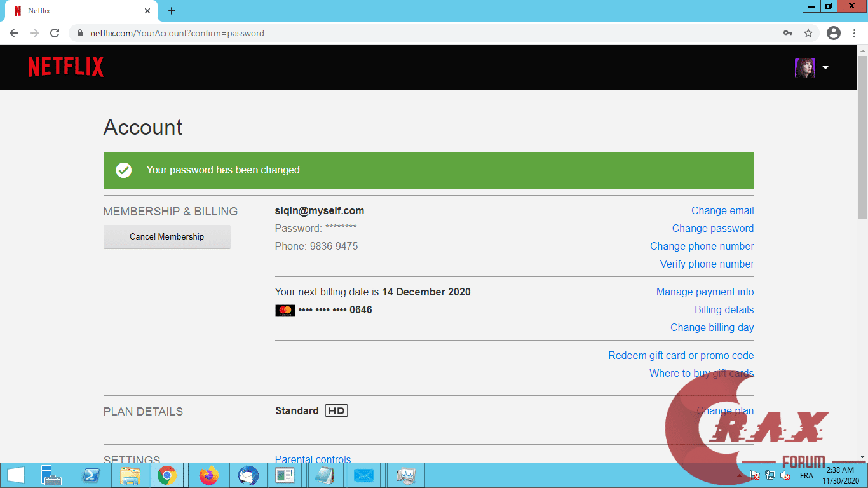Click the Netflix profile avatar

coord(805,67)
